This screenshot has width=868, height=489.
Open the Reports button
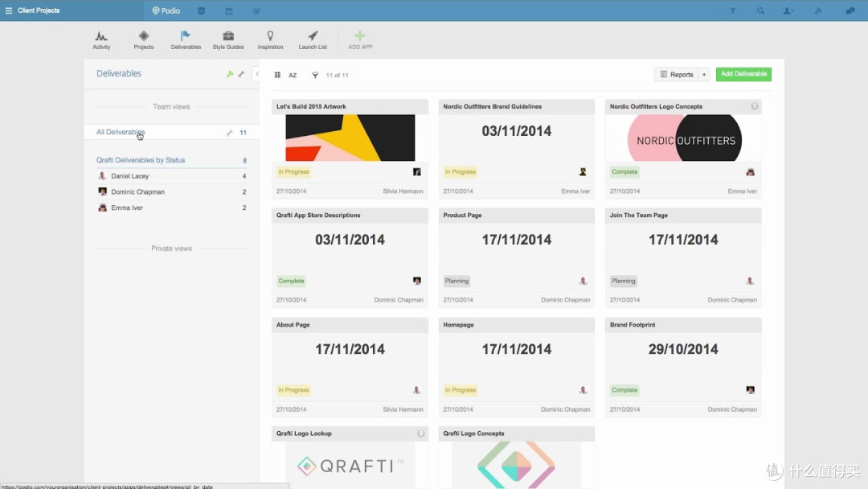677,74
